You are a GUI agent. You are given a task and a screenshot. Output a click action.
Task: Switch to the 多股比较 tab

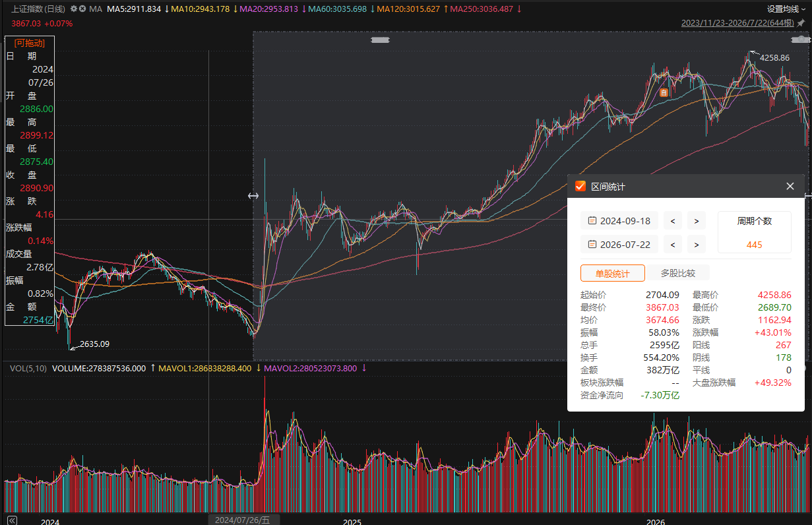677,273
